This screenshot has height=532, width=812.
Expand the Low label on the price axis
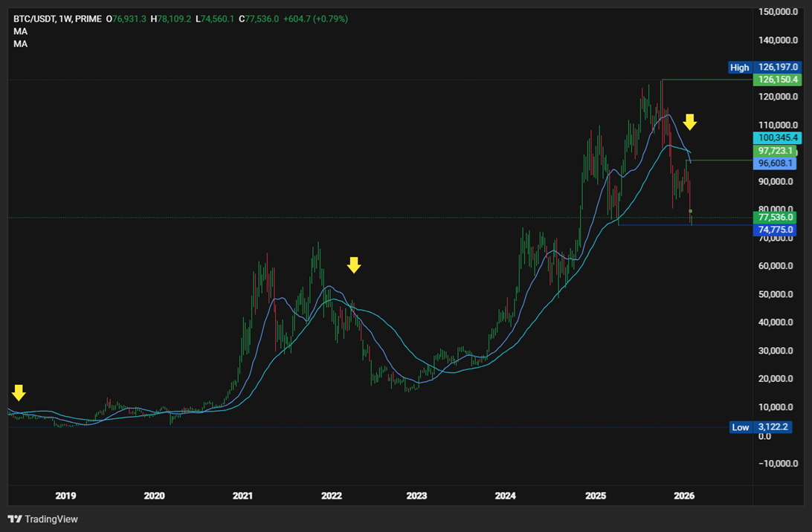pos(740,427)
